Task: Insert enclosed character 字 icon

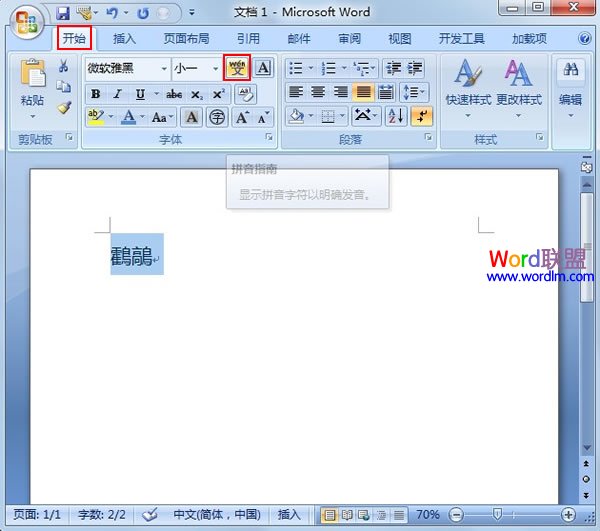Action: tap(217, 117)
